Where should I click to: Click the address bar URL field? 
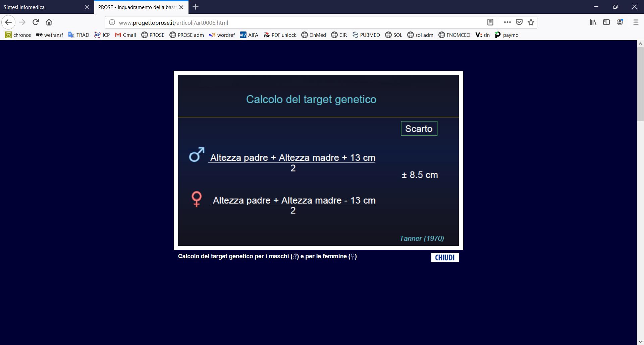pos(295,22)
